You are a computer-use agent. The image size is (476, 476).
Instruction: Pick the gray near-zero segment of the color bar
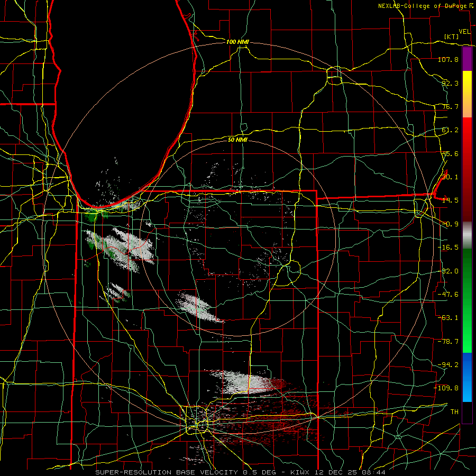click(x=467, y=235)
